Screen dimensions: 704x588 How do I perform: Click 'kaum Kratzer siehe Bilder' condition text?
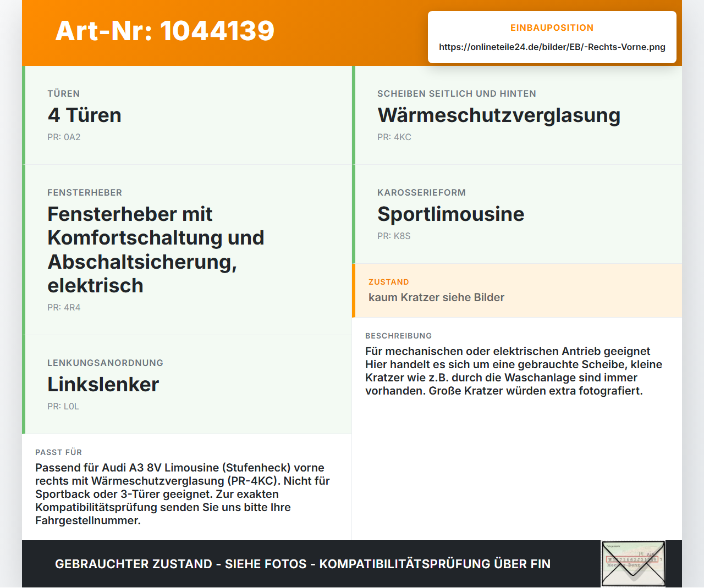tap(436, 297)
